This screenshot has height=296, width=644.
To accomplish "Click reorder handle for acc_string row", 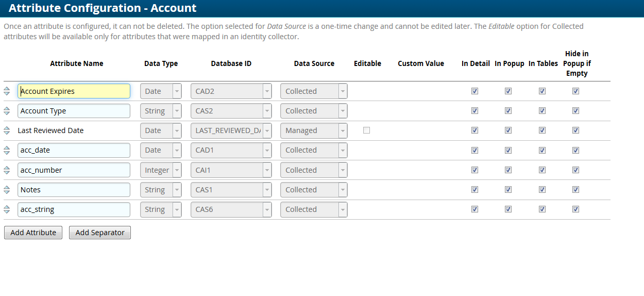I will pyautogui.click(x=7, y=209).
